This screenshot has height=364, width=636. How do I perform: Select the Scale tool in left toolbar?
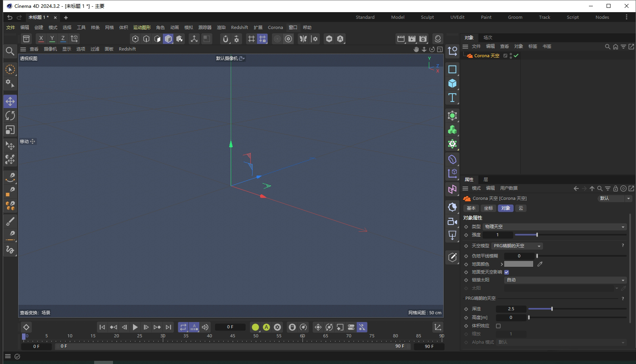coord(10,130)
